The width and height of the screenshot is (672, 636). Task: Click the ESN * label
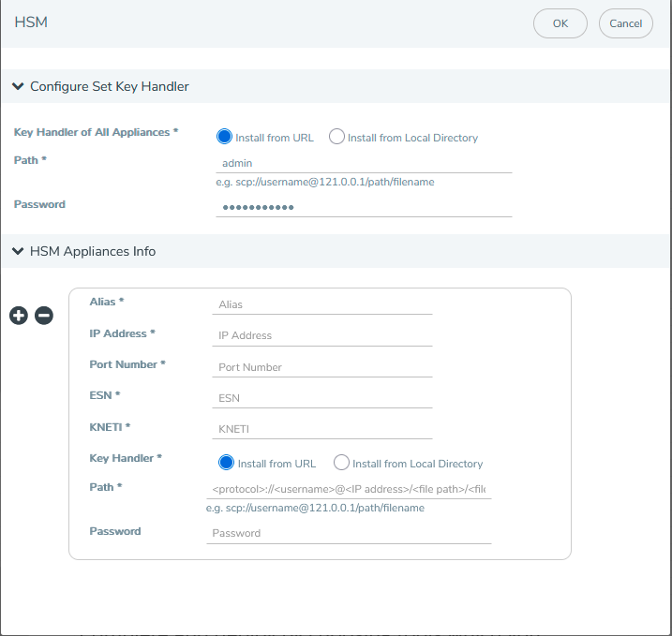click(x=105, y=395)
